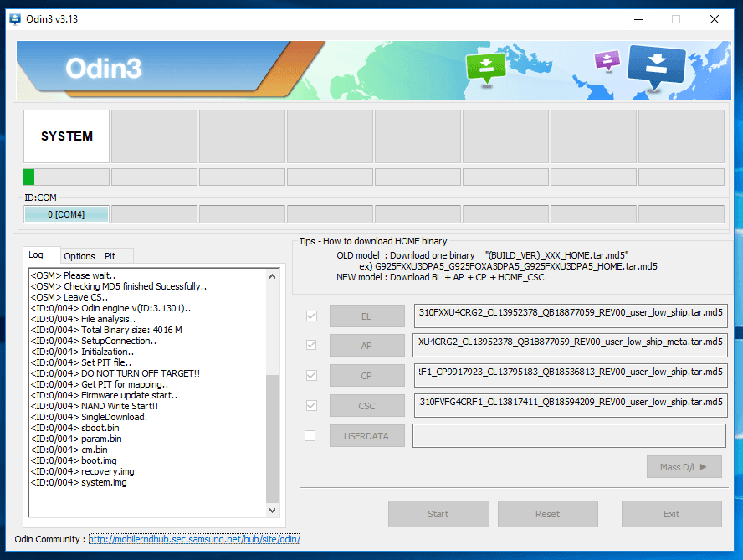Click the 'Leave CS..' log line
Image resolution: width=743 pixels, height=560 pixels.
(69, 297)
